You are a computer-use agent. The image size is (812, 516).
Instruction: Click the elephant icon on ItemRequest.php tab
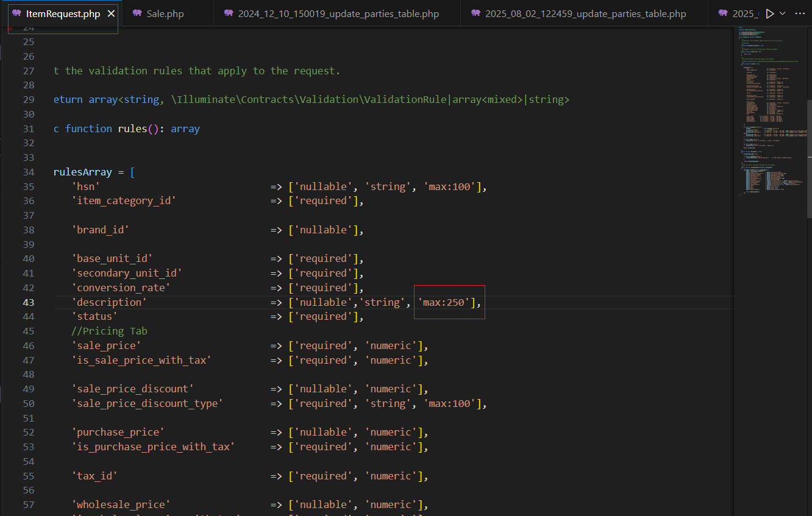pos(16,13)
